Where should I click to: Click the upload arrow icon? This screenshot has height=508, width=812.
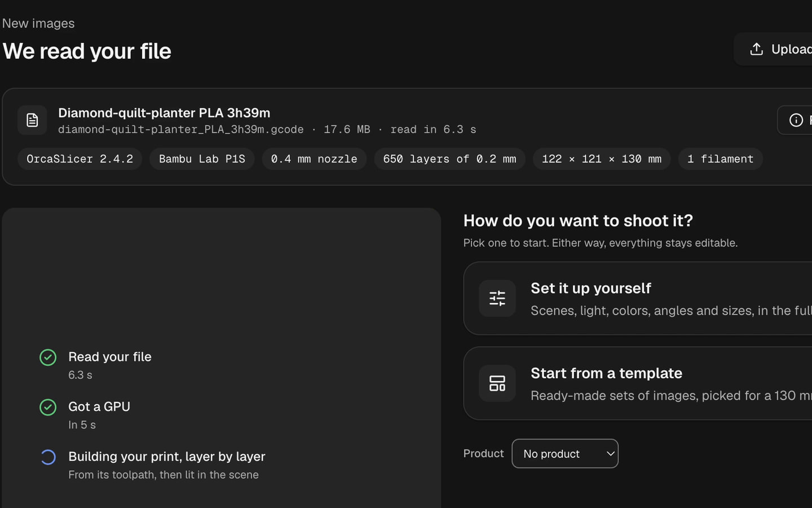757,49
